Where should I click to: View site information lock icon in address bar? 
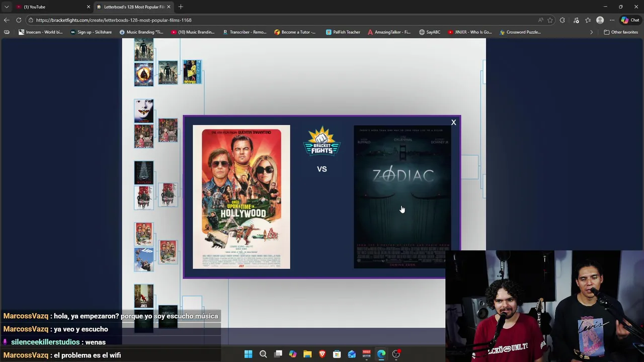click(x=31, y=20)
